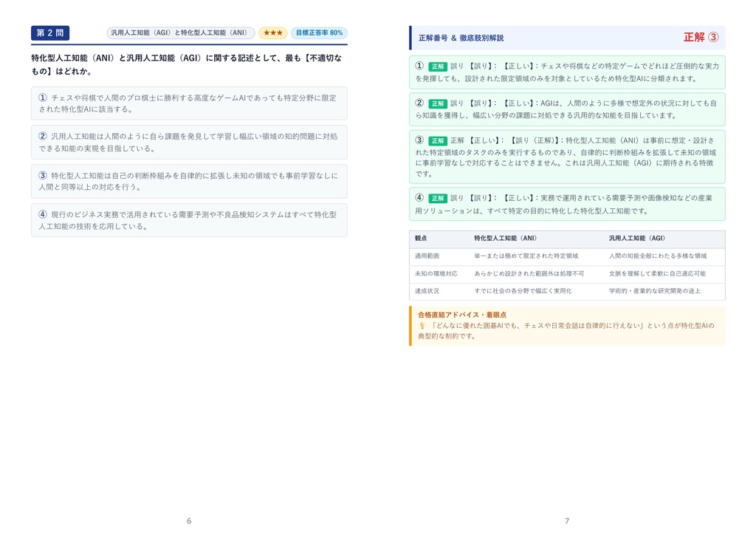Screen dimensions: 756x537
Task: Click cell 学術的・産業的な研究開発の途上
Action: 654,291
